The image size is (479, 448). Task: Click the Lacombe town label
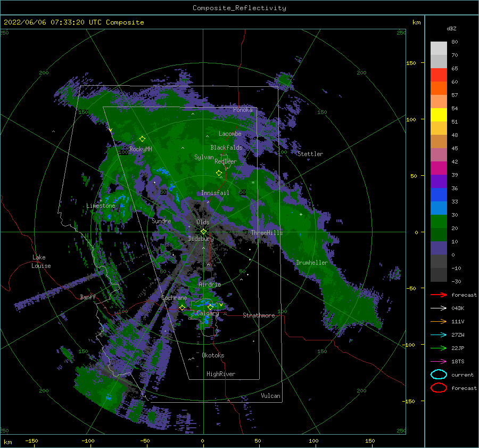[x=230, y=134]
